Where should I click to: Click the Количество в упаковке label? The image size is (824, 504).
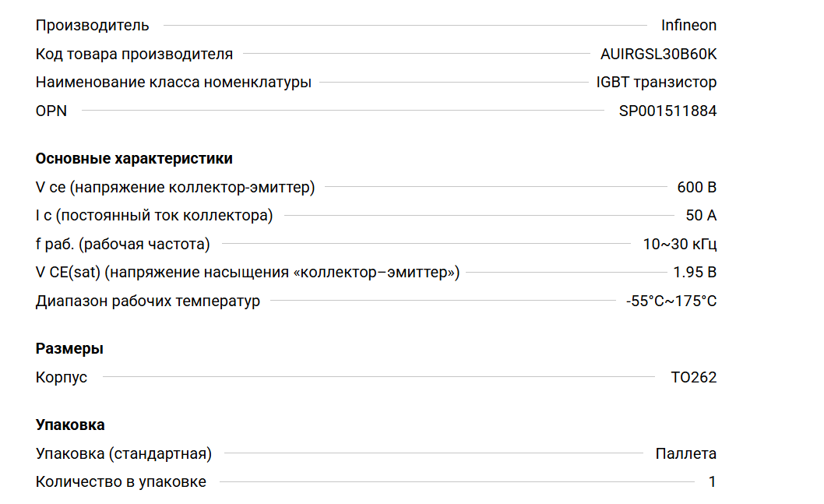click(121, 481)
